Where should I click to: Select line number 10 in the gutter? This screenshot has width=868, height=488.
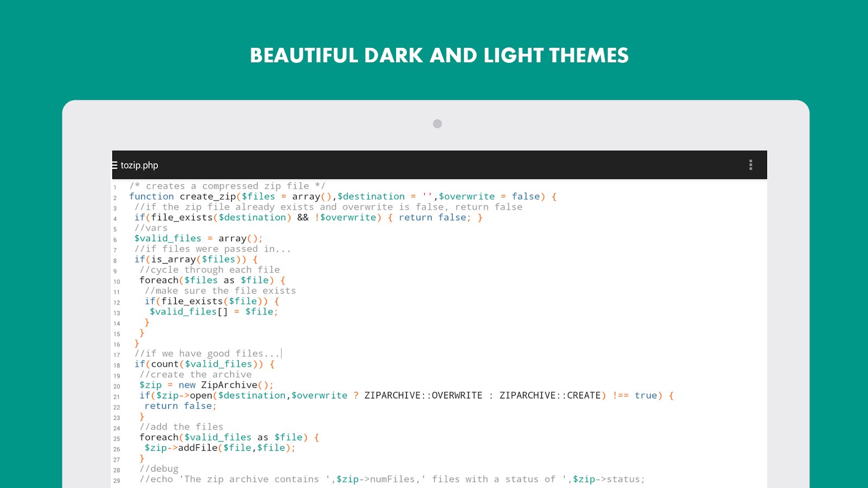[x=117, y=282]
